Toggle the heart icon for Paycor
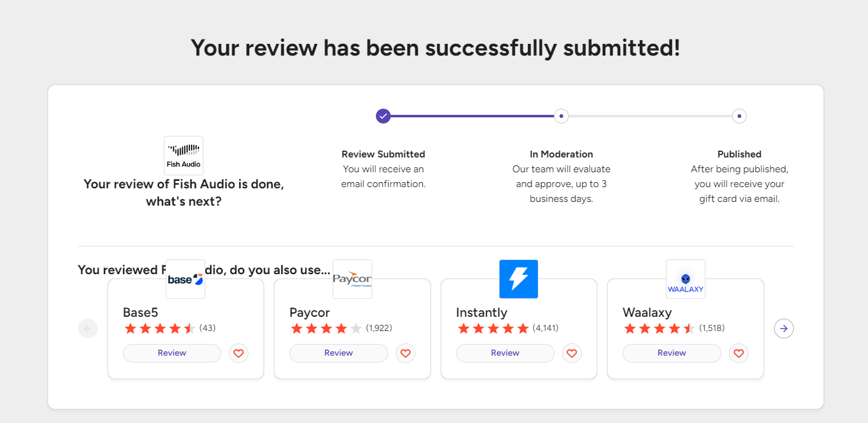Image resolution: width=868 pixels, height=423 pixels. [406, 353]
